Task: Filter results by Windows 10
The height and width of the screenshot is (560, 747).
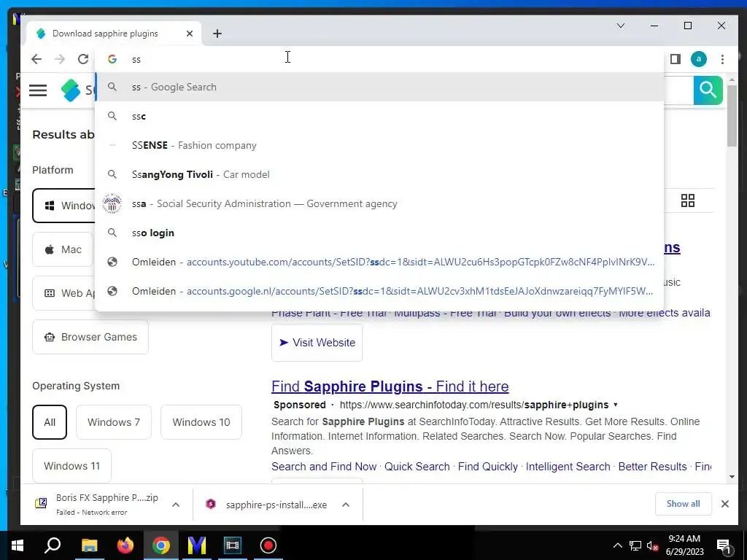Action: coord(201,422)
